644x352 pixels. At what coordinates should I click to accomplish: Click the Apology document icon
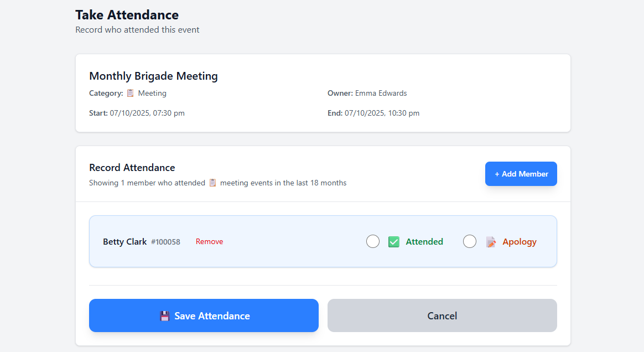click(491, 241)
